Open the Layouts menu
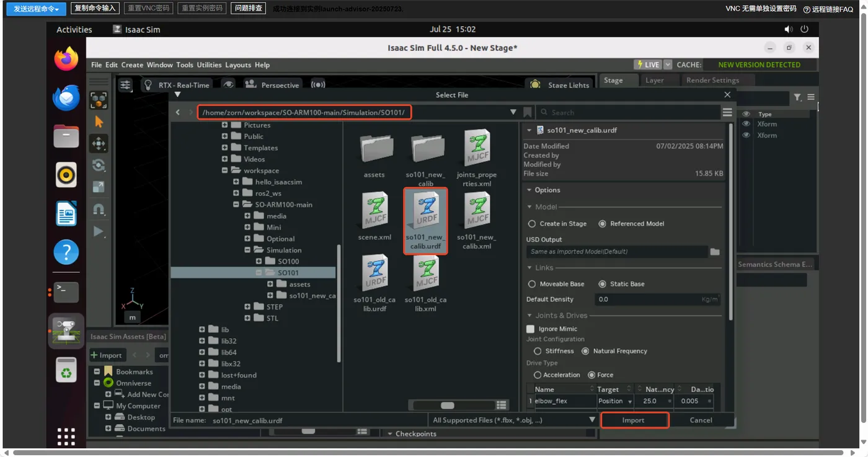868x457 pixels. (238, 64)
